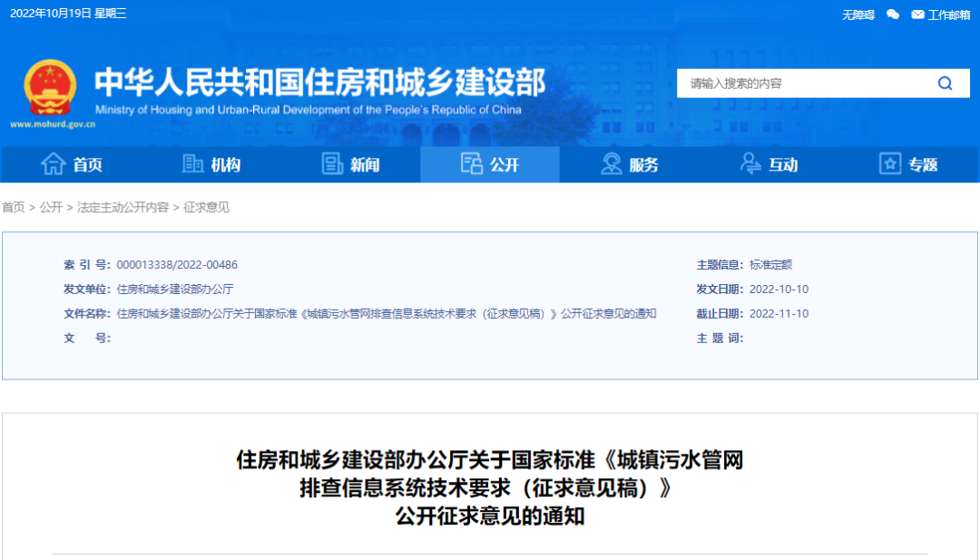Click the 征求意见 breadcrumb item
This screenshot has height=560, width=980.
click(x=207, y=208)
